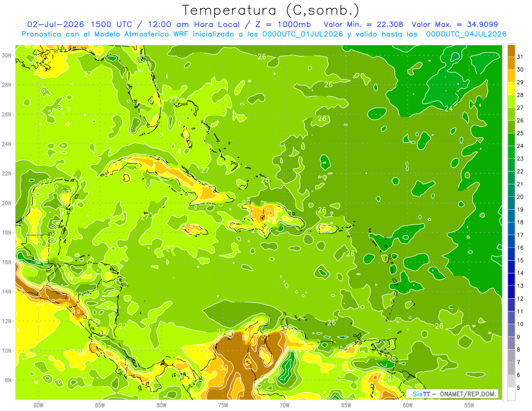This screenshot has width=532, height=411.
Task: Click the legend scale label '21'
Action: (x=520, y=184)
